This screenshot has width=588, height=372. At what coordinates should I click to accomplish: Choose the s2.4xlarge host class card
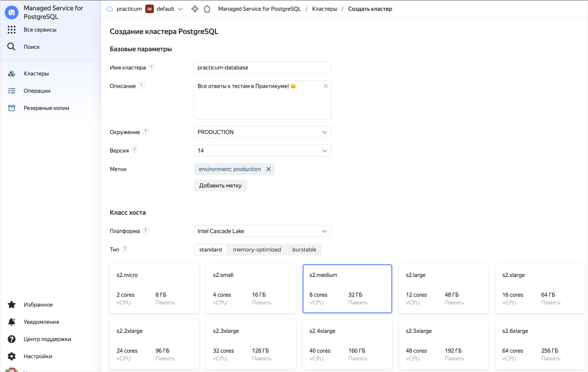tap(347, 345)
